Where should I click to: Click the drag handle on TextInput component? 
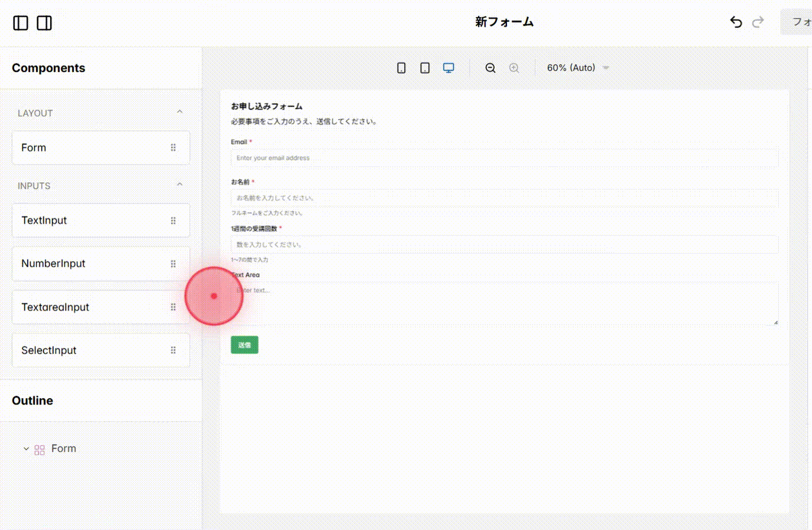[x=173, y=220]
